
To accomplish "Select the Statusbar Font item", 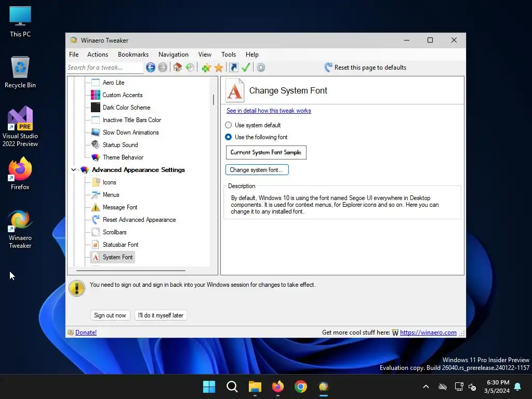I will coord(121,245).
